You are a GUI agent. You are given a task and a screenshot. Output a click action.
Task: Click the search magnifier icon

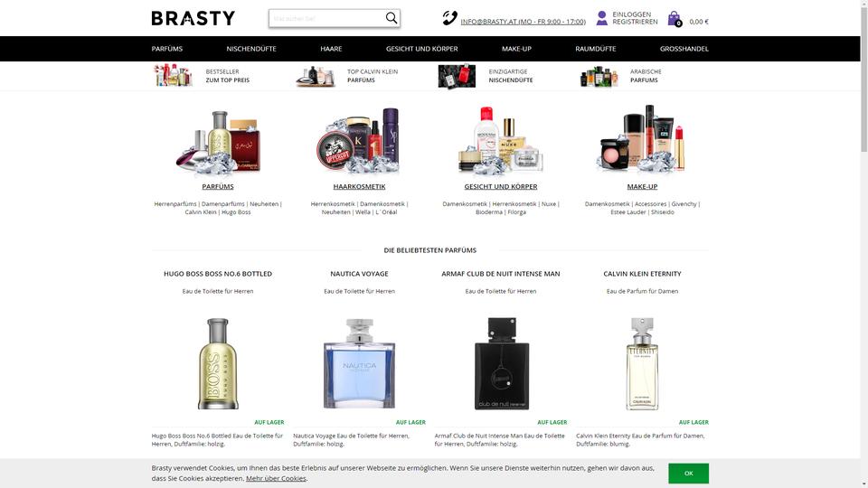[392, 18]
